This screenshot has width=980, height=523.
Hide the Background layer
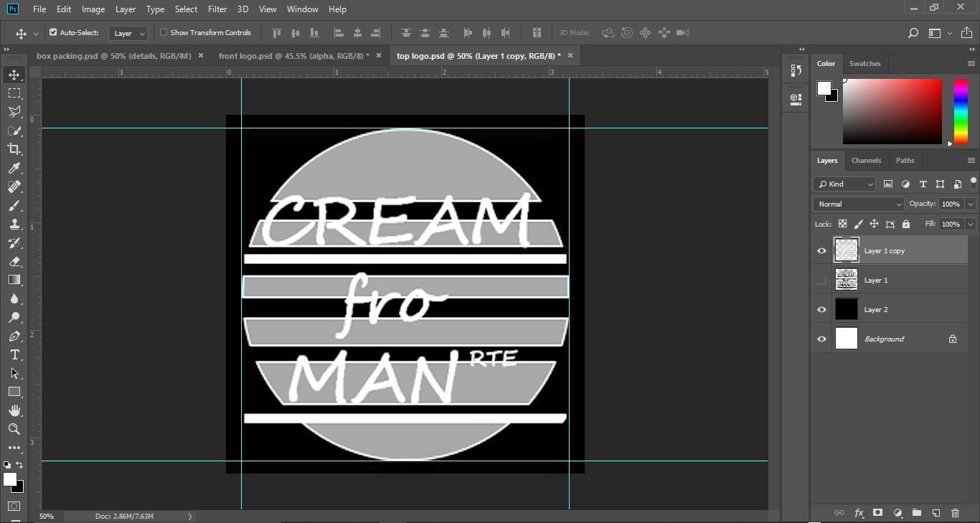(x=822, y=339)
